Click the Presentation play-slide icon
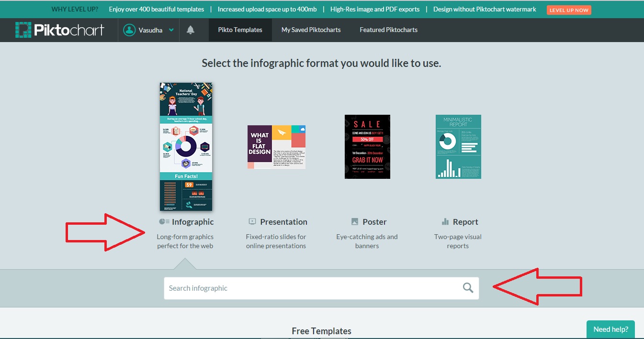 pyautogui.click(x=252, y=221)
